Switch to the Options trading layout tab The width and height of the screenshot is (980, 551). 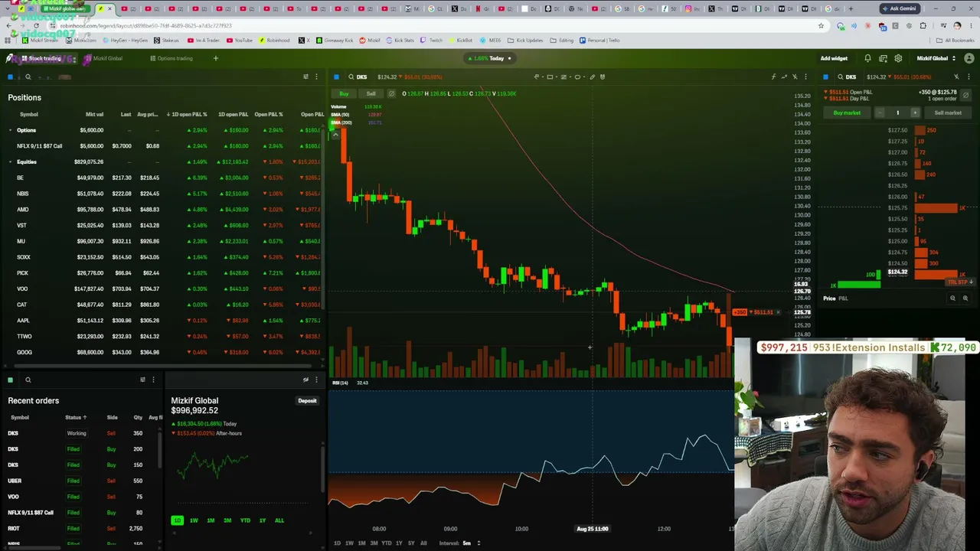[x=171, y=58]
